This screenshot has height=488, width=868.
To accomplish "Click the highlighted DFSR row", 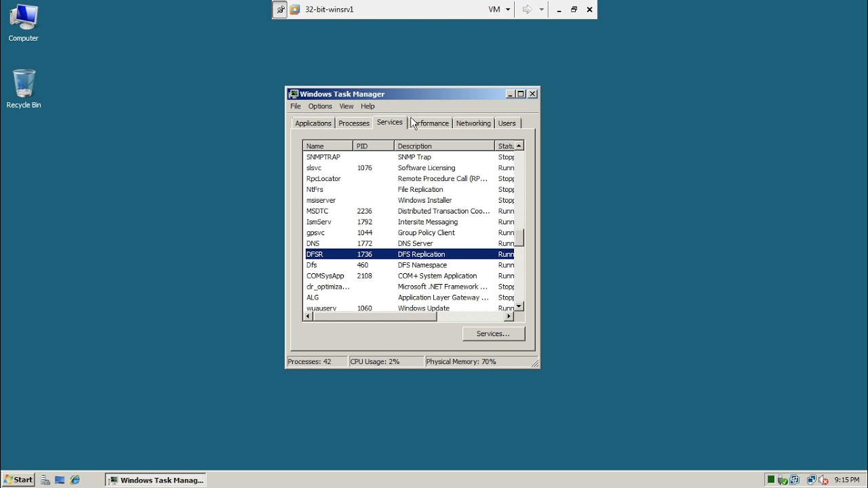I will coord(408,254).
